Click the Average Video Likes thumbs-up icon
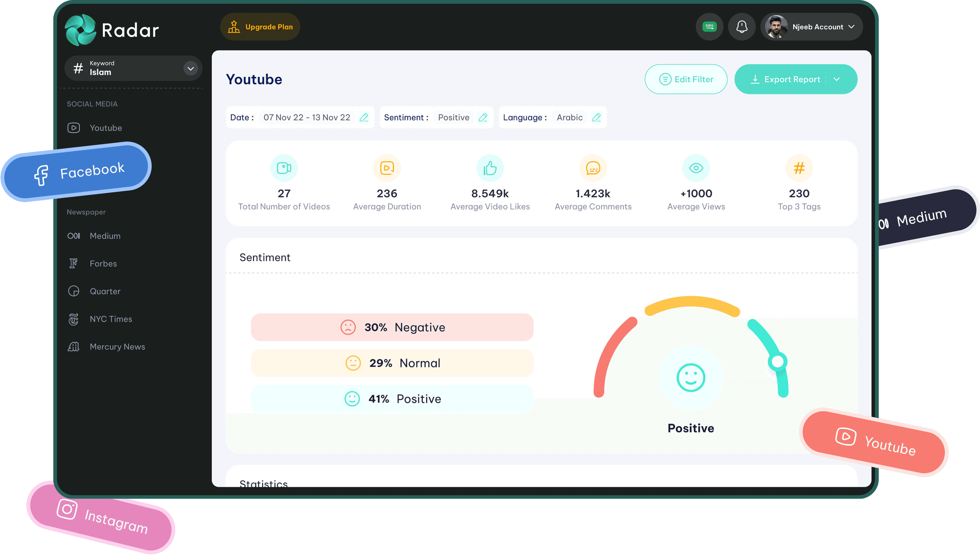 (x=490, y=168)
